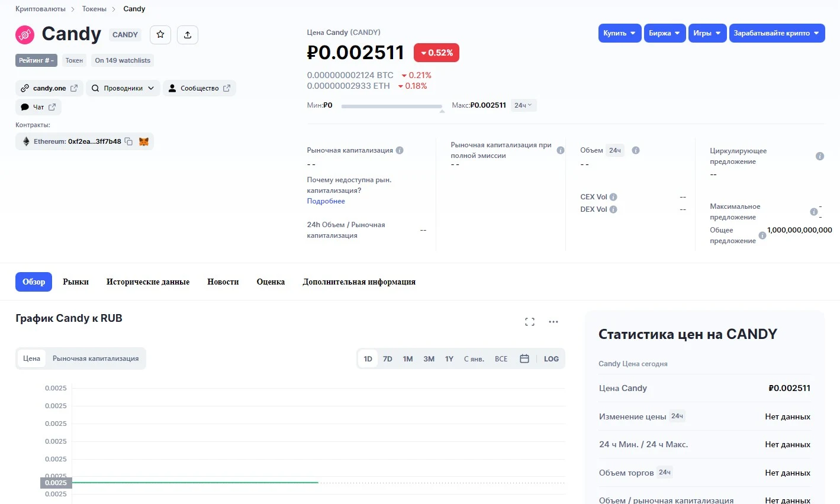Show info for DEX Vol
840x504 pixels.
613,209
